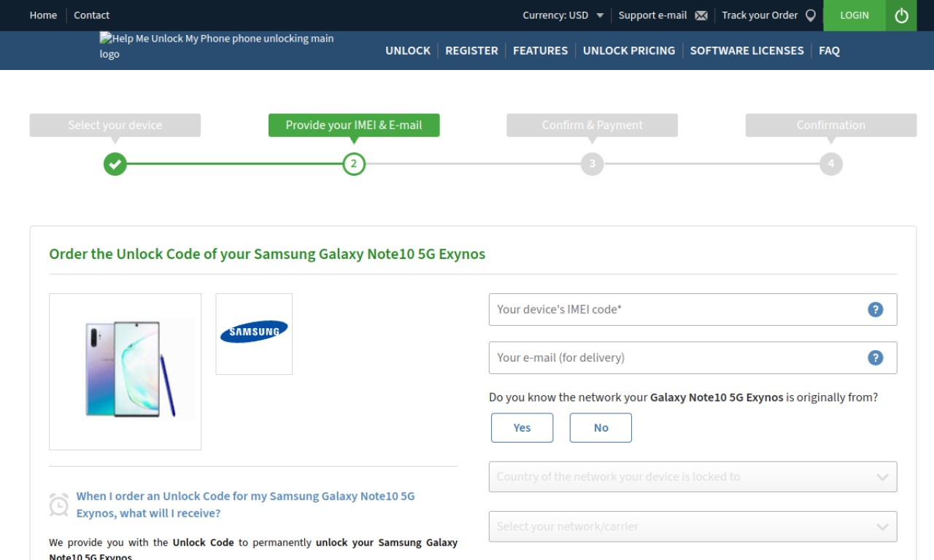Click the 'Order the Unlock Code' heading
The width and height of the screenshot is (934, 560).
tap(267, 254)
